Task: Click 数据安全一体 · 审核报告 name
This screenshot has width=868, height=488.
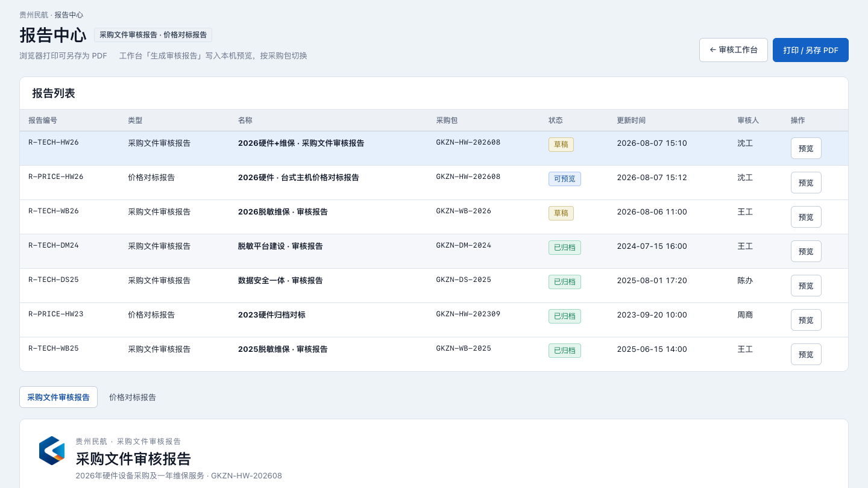Action: click(x=280, y=281)
